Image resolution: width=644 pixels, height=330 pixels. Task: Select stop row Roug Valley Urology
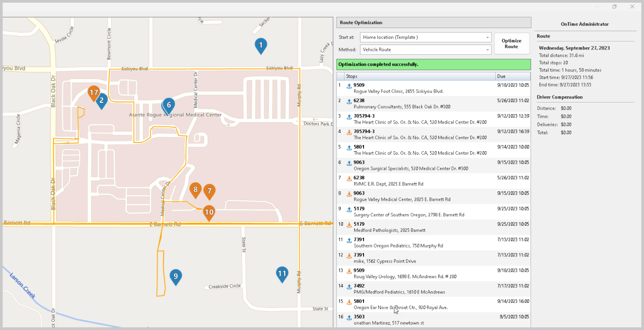[x=433, y=273]
